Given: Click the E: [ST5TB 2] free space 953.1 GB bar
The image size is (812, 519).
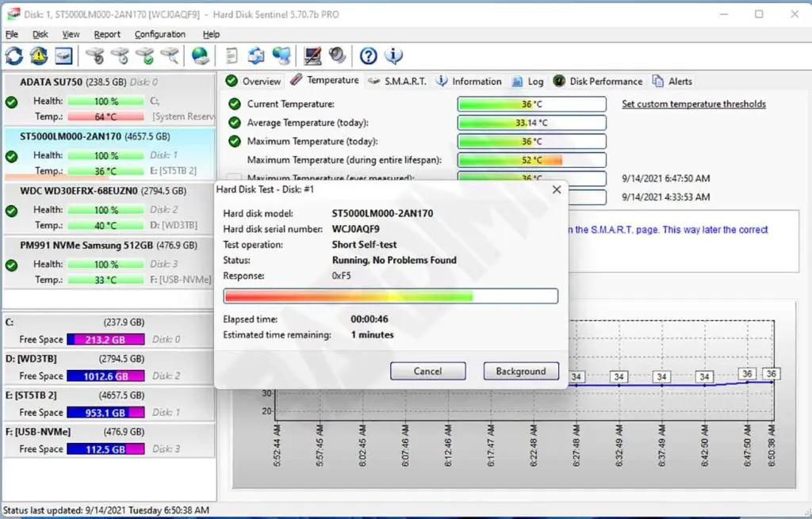Looking at the screenshot, I should click(x=105, y=412).
